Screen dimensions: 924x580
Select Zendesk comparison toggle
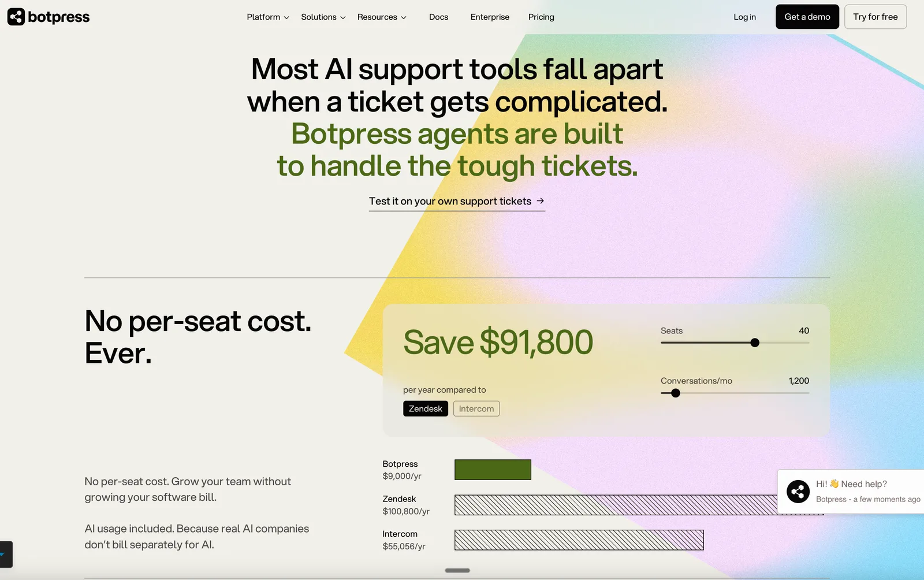(426, 408)
